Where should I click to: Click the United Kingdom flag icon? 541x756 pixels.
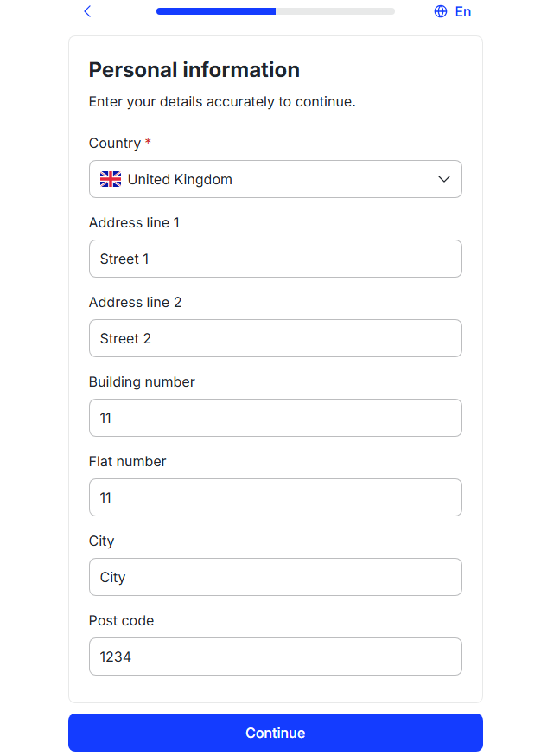click(x=111, y=179)
